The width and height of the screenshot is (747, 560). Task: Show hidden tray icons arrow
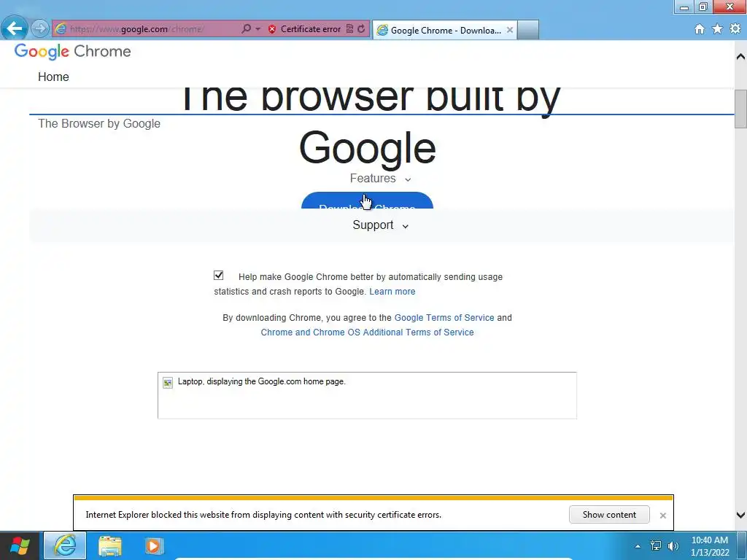[x=638, y=546]
